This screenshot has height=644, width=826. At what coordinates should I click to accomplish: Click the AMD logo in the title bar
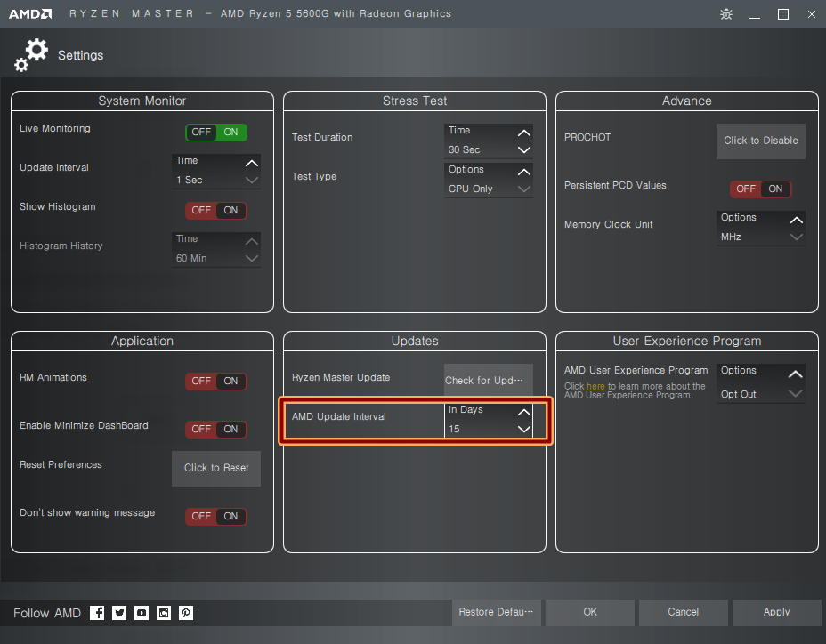[29, 13]
